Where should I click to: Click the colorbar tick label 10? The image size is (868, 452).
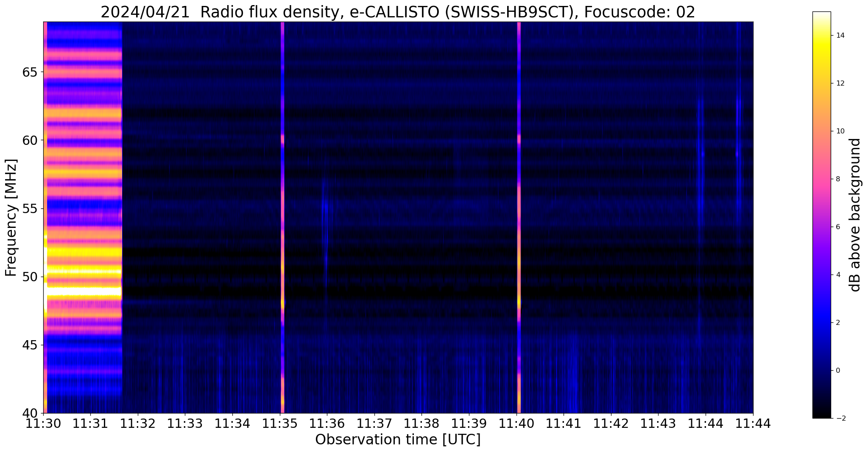(840, 131)
